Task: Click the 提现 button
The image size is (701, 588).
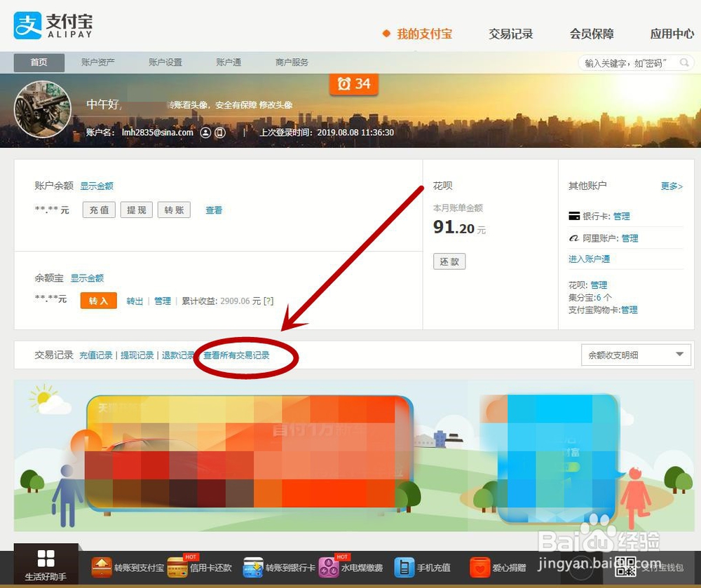Action: pos(137,210)
